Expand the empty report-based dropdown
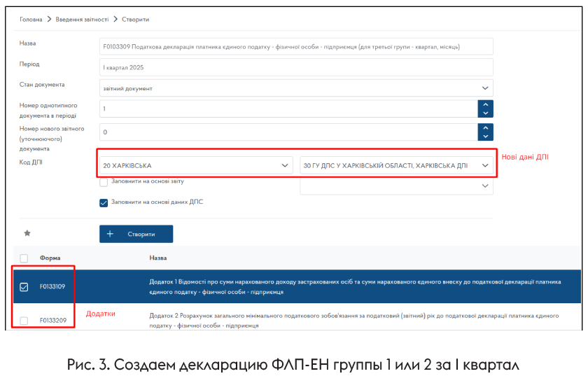This screenshot has height=383, width=588. [x=395, y=186]
